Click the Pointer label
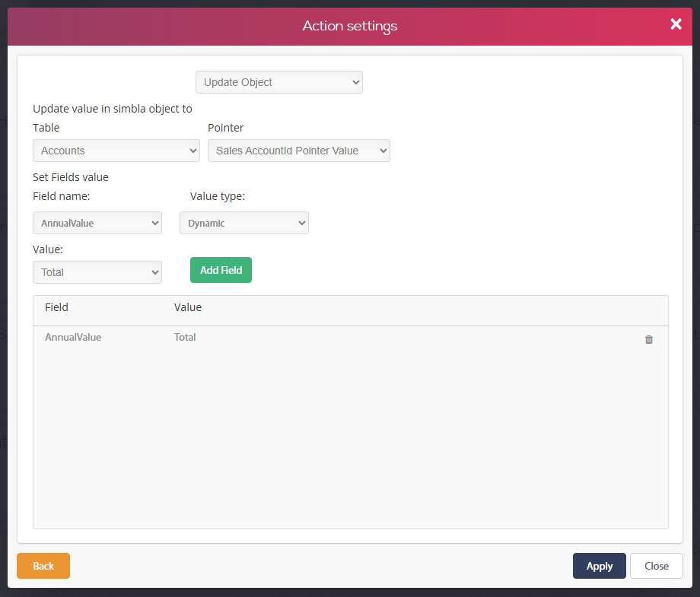 pos(226,128)
